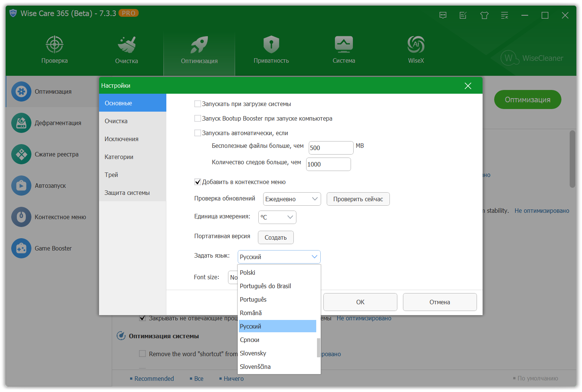Click the language list scrollbar thumb

(x=318, y=347)
